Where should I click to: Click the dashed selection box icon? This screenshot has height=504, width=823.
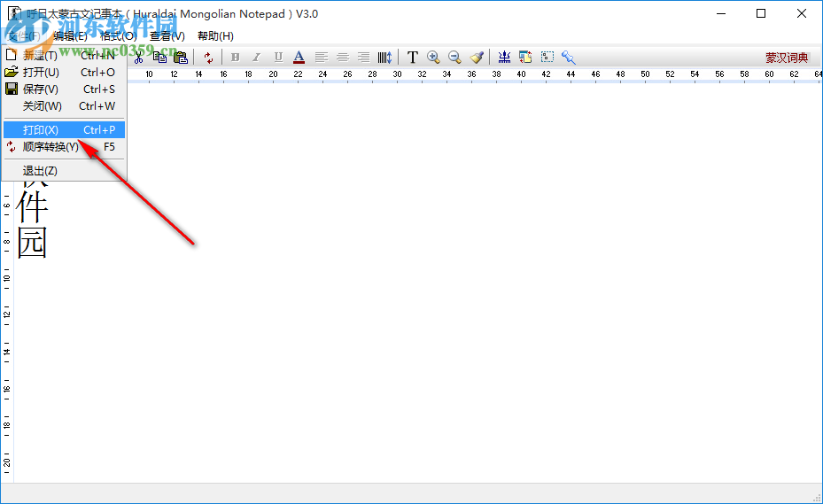pos(547,57)
